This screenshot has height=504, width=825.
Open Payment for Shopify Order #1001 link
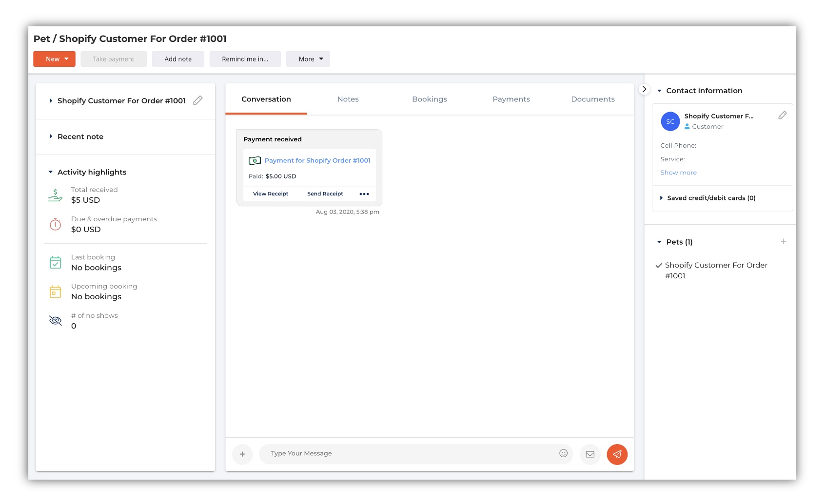317,160
